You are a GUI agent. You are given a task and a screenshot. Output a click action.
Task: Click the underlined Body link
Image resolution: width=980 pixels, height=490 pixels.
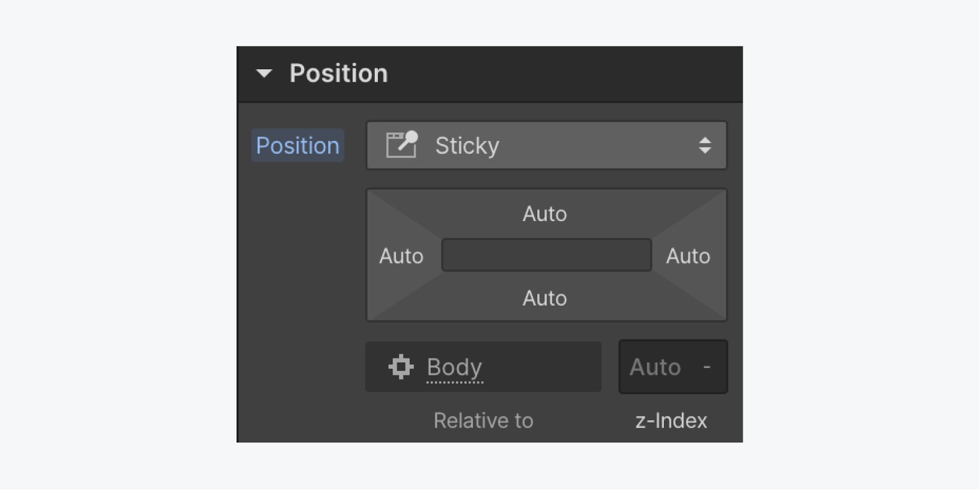[x=454, y=367]
